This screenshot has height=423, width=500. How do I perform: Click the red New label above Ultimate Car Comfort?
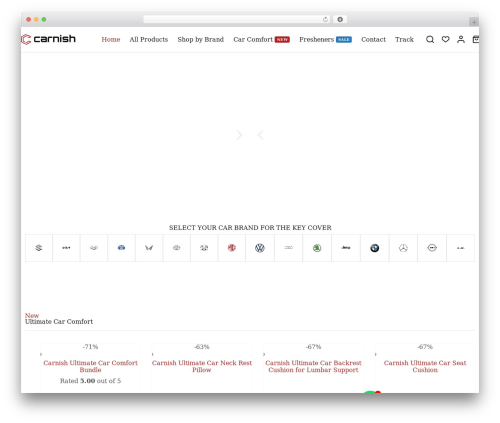(32, 315)
